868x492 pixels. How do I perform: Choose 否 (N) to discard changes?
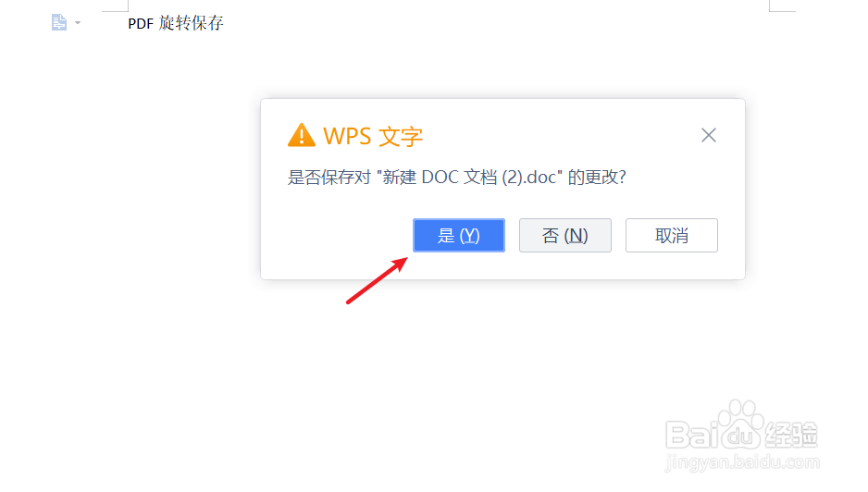(x=565, y=235)
